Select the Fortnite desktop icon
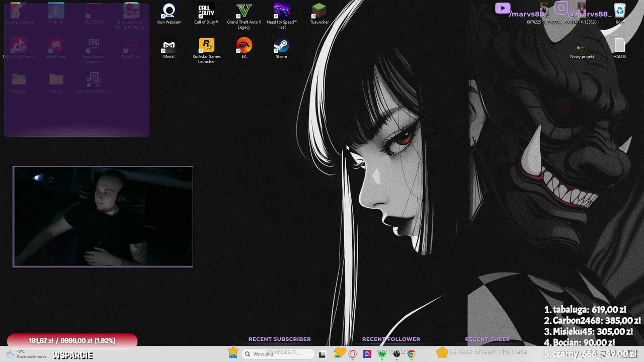644x362 pixels. (56, 14)
